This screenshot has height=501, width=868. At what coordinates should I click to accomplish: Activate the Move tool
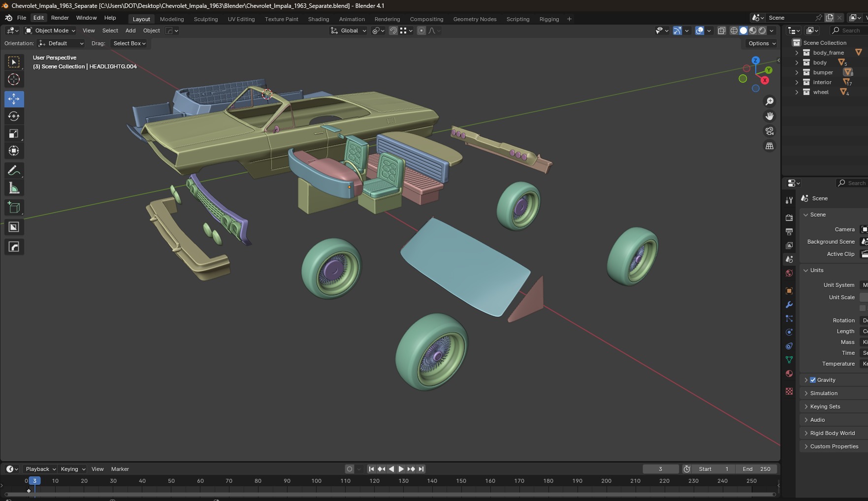(x=14, y=99)
